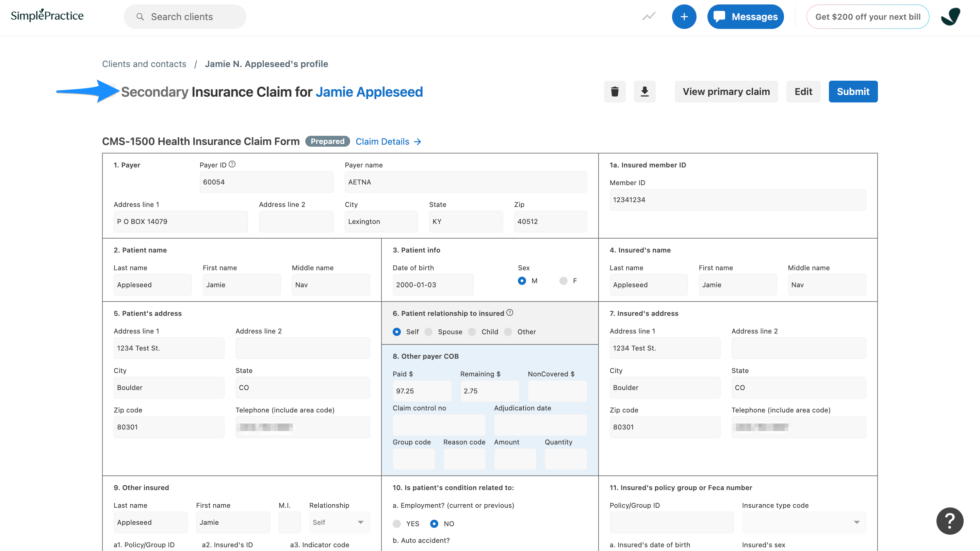Click the search magnifier icon
Image resolution: width=980 pixels, height=551 pixels.
tap(140, 17)
